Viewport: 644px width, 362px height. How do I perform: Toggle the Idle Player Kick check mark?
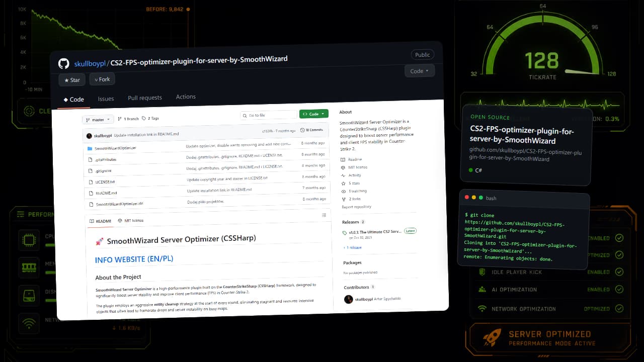[619, 272]
